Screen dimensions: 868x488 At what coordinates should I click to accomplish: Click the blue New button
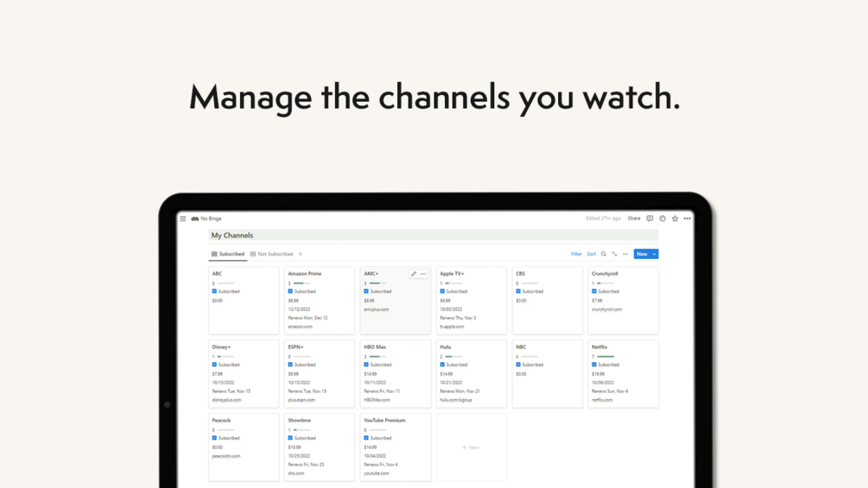pyautogui.click(x=642, y=254)
